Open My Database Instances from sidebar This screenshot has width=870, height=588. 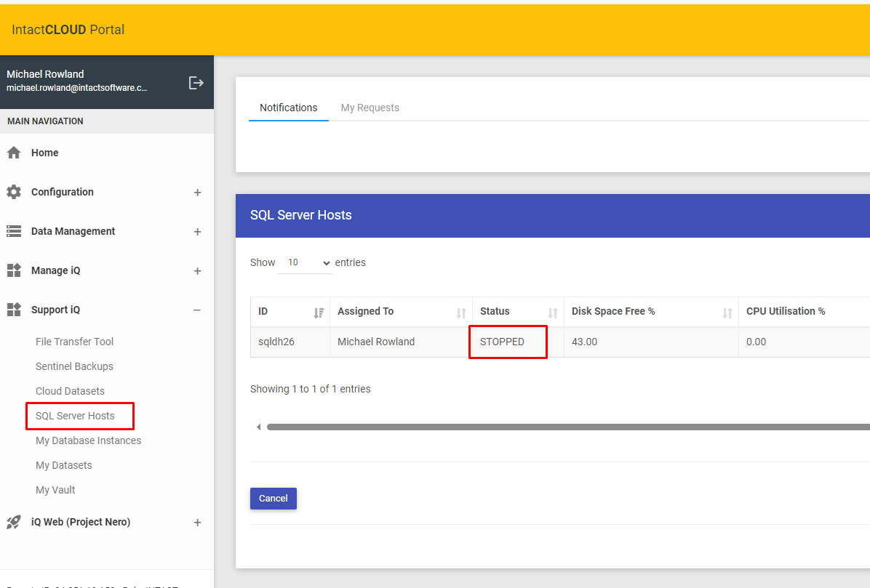(88, 440)
